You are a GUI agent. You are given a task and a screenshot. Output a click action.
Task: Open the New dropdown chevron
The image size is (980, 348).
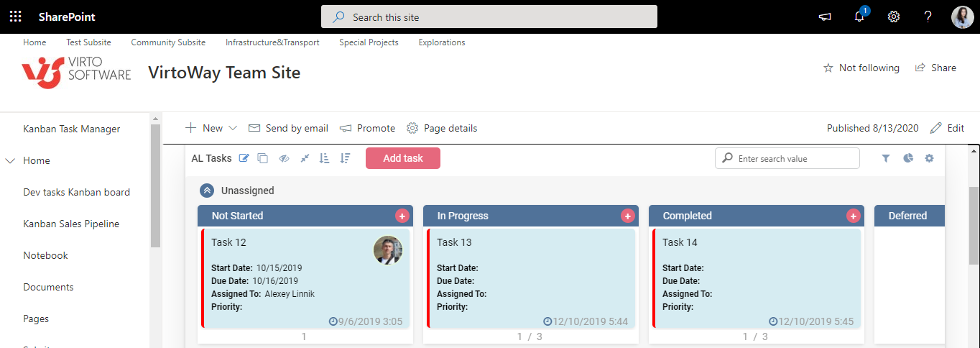pos(233,128)
